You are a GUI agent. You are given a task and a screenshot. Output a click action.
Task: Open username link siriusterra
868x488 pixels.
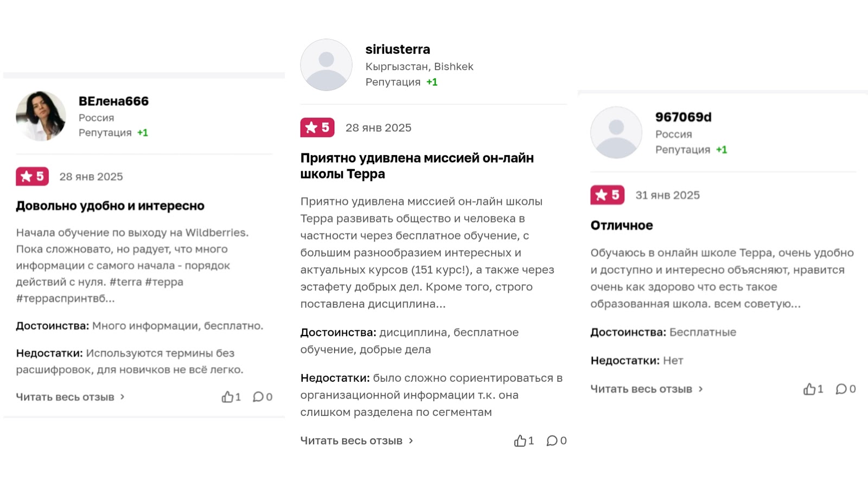coord(398,49)
